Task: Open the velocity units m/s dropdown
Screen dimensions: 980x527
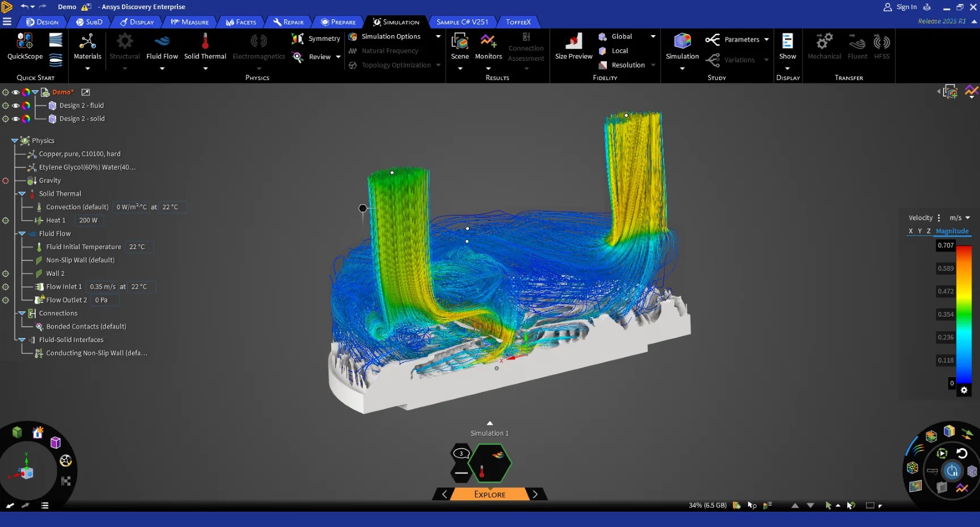Action: click(x=960, y=217)
